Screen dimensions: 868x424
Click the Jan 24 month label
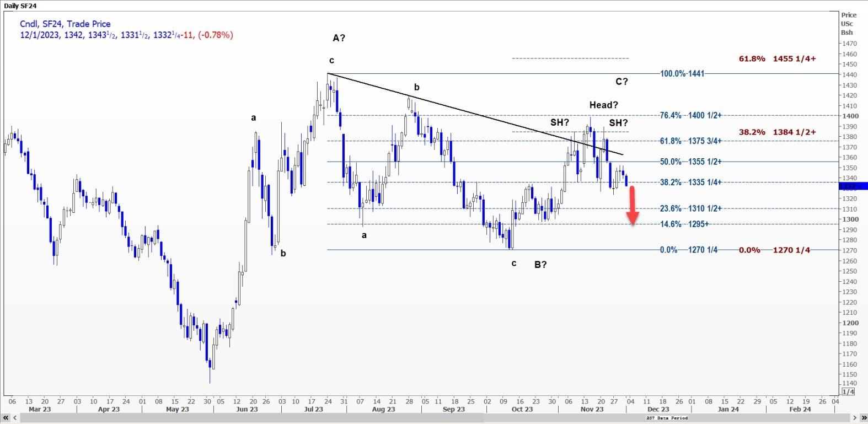[x=728, y=409]
